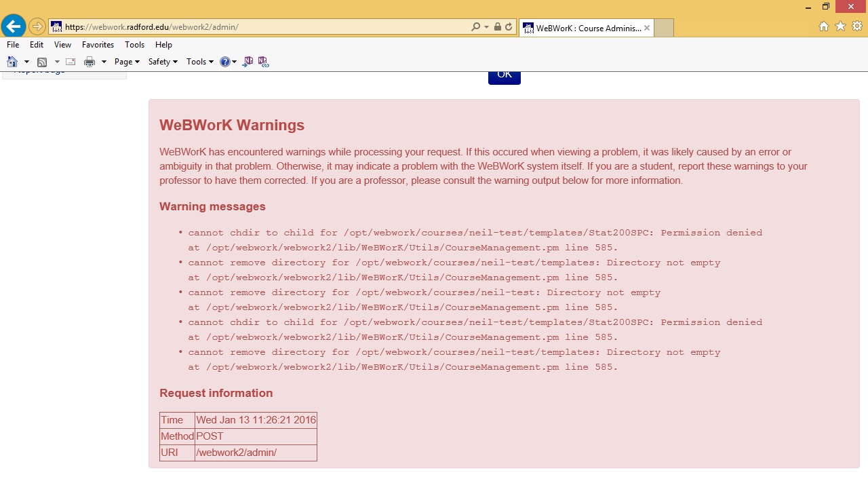Click the command bar Home page icon
Image resolution: width=868 pixels, height=494 pixels.
click(x=12, y=62)
